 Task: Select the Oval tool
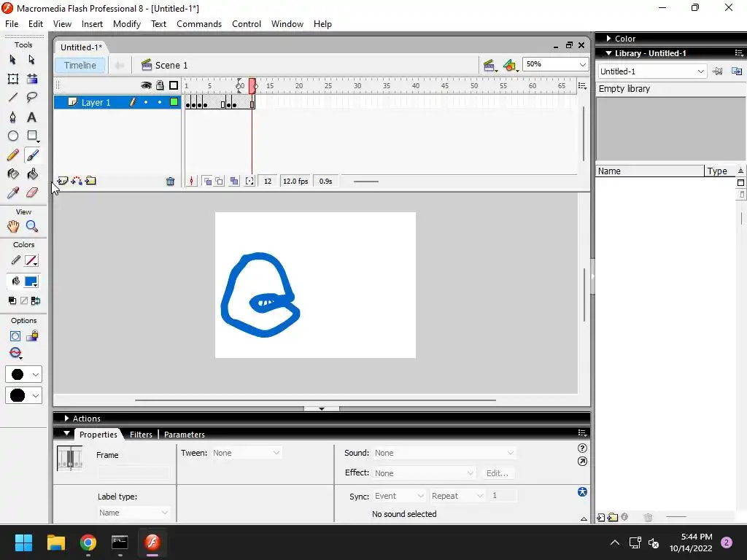(13, 136)
